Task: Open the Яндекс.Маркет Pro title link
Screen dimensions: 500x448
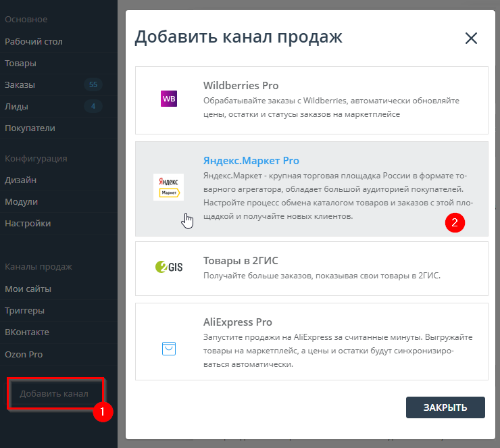Action: (x=251, y=161)
